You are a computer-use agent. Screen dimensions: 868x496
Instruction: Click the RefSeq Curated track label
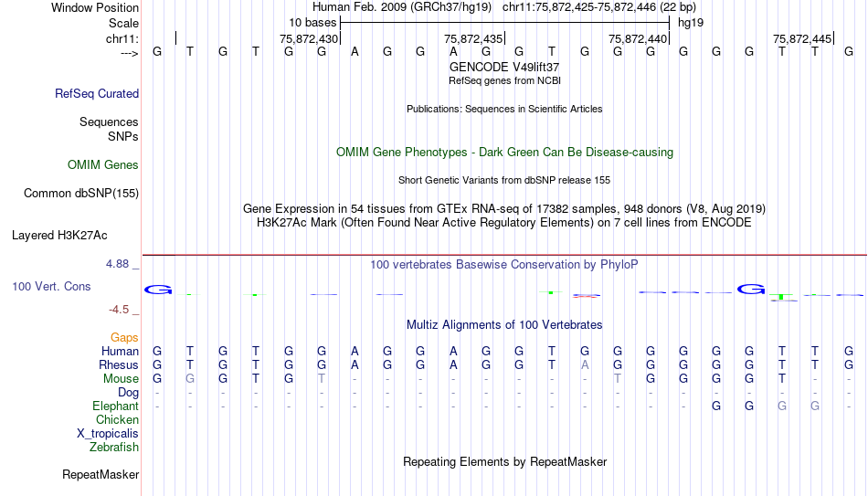tap(97, 93)
